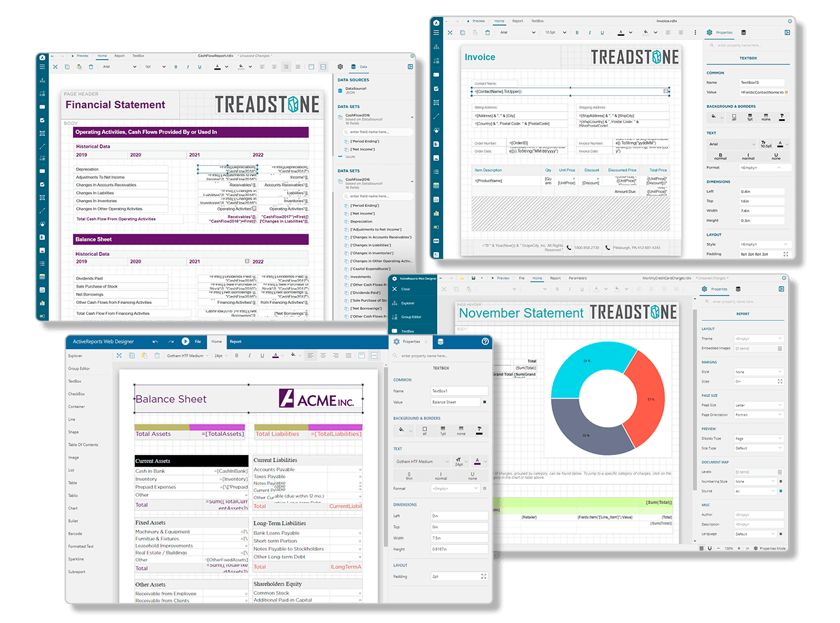Open Format dropdown in Balance Sheet properties panel
This screenshot has width=840, height=623.
[455, 488]
